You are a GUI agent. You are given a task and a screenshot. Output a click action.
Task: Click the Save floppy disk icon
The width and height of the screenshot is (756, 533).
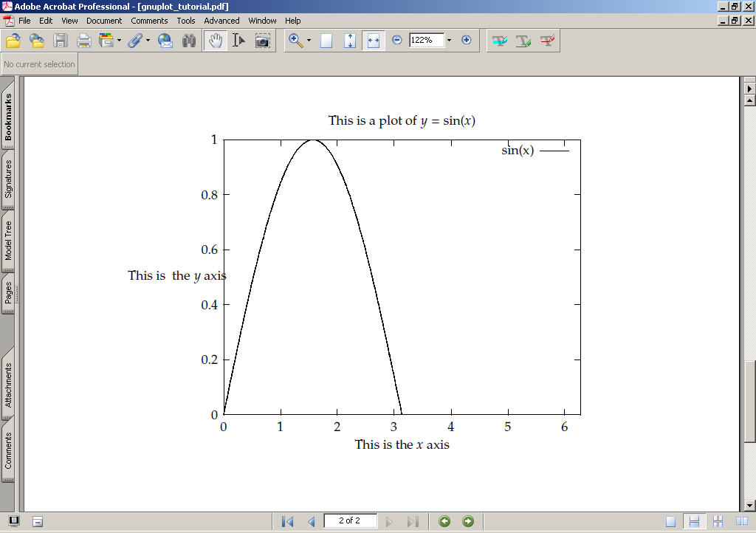(61, 41)
